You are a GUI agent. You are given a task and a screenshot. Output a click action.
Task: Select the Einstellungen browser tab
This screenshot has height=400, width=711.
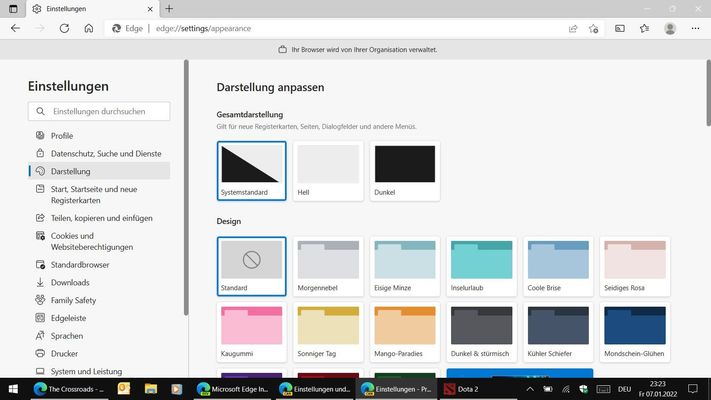point(92,9)
